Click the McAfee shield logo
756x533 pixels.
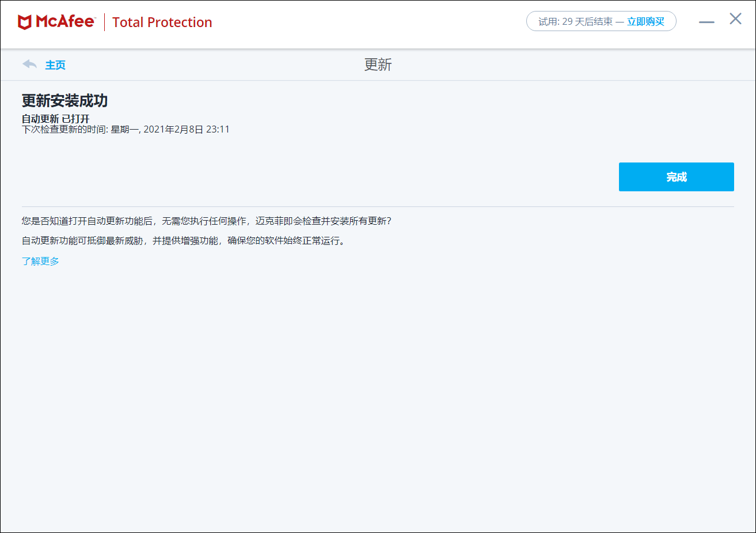tap(25, 22)
